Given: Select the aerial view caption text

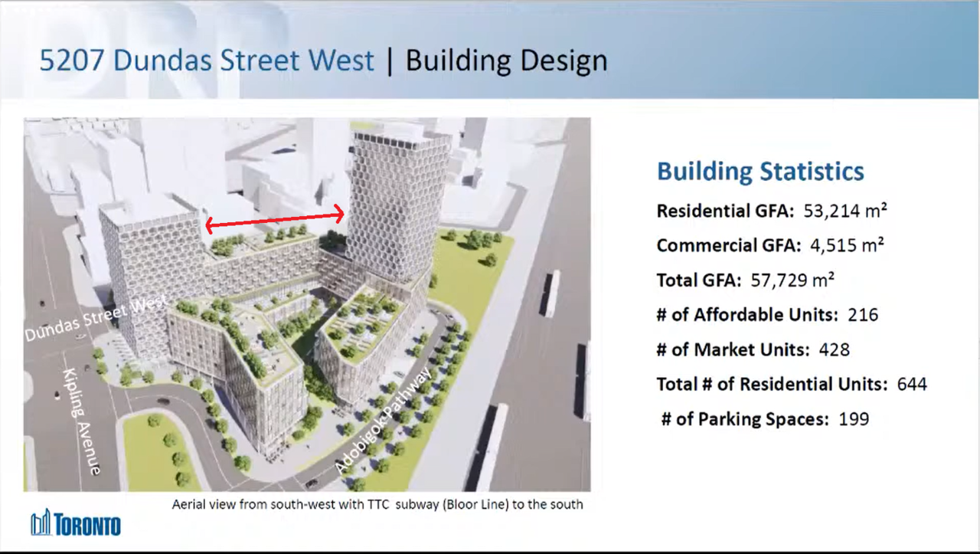Looking at the screenshot, I should [x=377, y=504].
